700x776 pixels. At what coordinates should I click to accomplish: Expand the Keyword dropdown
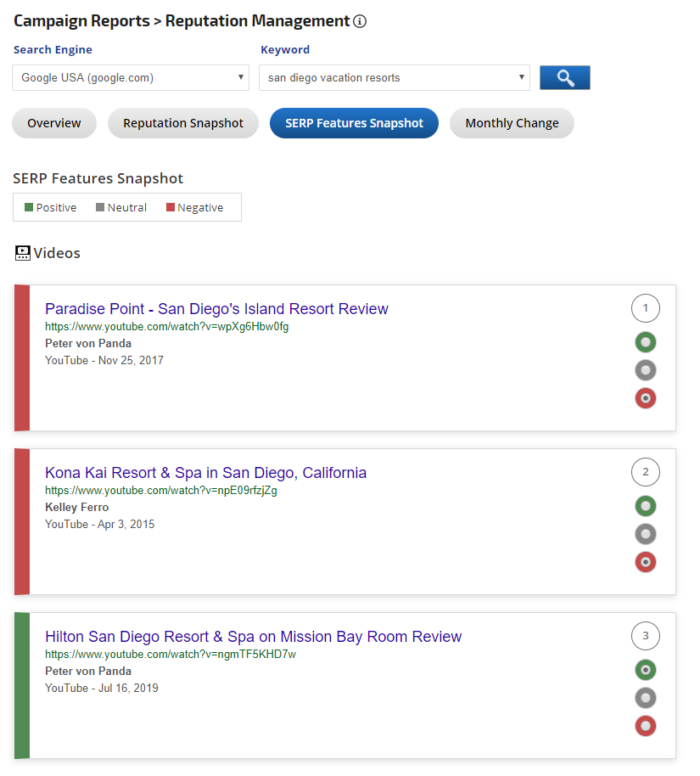pos(394,78)
